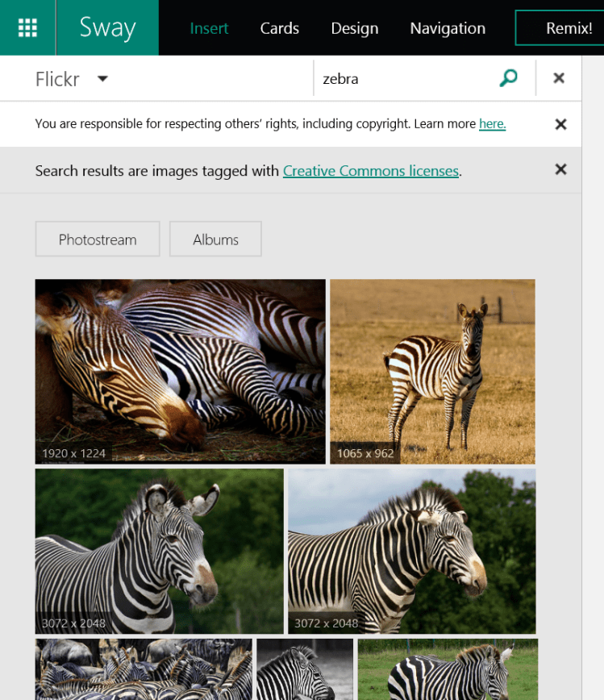This screenshot has width=604, height=700.
Task: Open the app launcher grid icon
Action: [x=27, y=27]
